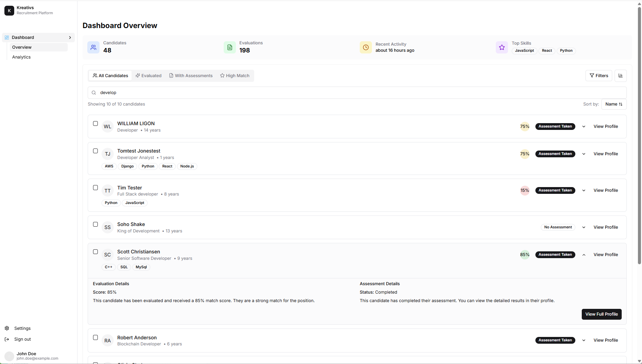The width and height of the screenshot is (642, 364).
Task: Expand Tomtest Jonestest's details chevron
Action: [x=584, y=154]
